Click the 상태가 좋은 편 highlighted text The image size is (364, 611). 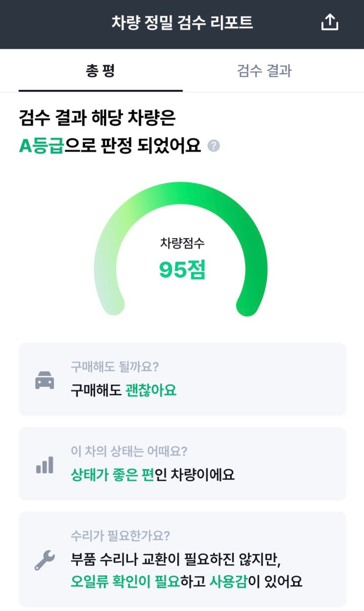pos(112,475)
